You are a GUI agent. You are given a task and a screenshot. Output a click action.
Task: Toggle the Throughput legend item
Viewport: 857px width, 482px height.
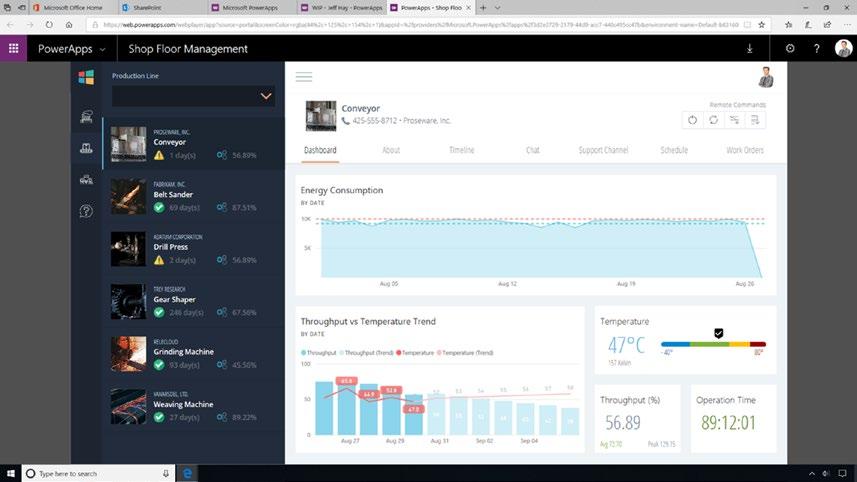319,353
